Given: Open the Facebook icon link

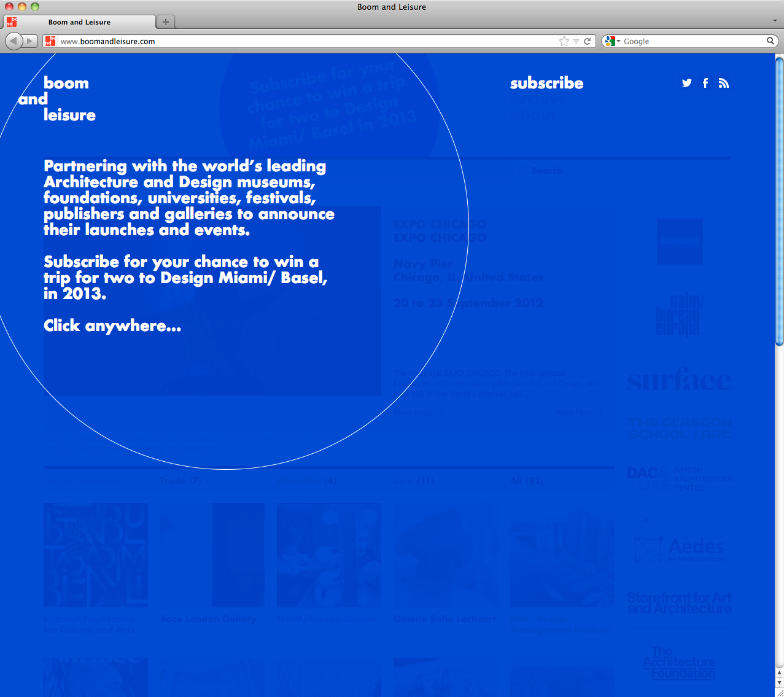Looking at the screenshot, I should [x=705, y=83].
